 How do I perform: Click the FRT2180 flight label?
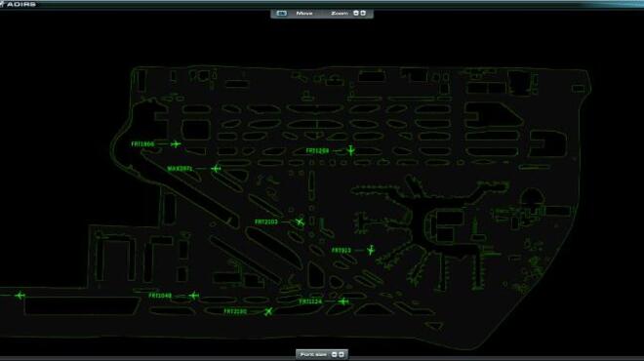(235, 311)
